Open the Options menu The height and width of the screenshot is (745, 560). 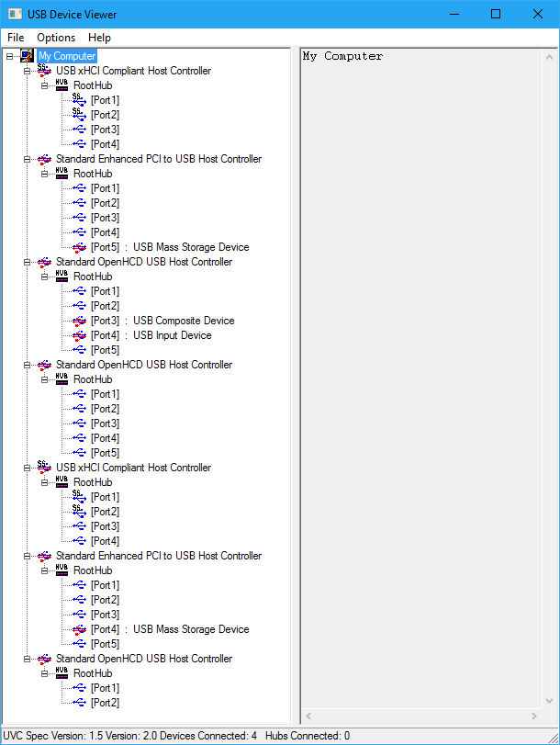pyautogui.click(x=56, y=38)
